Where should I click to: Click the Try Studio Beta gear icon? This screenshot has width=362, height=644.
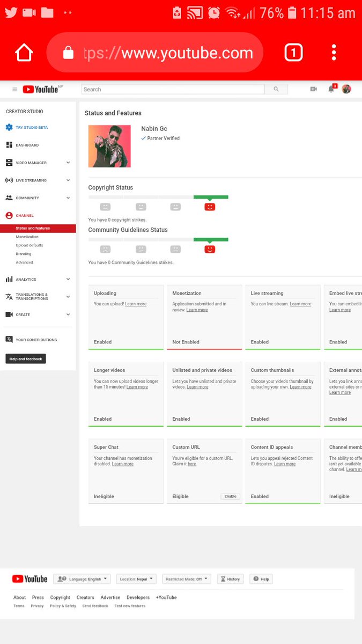click(9, 127)
